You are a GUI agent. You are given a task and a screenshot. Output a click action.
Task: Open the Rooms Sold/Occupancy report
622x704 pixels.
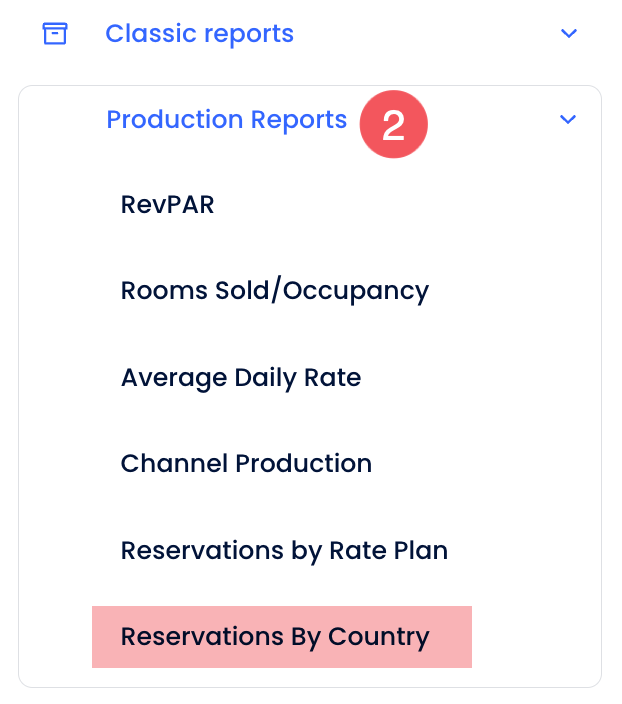point(274,291)
